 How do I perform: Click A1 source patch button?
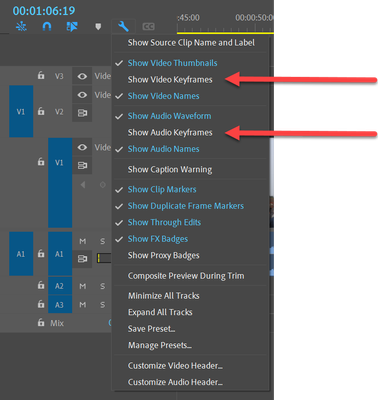(x=21, y=254)
